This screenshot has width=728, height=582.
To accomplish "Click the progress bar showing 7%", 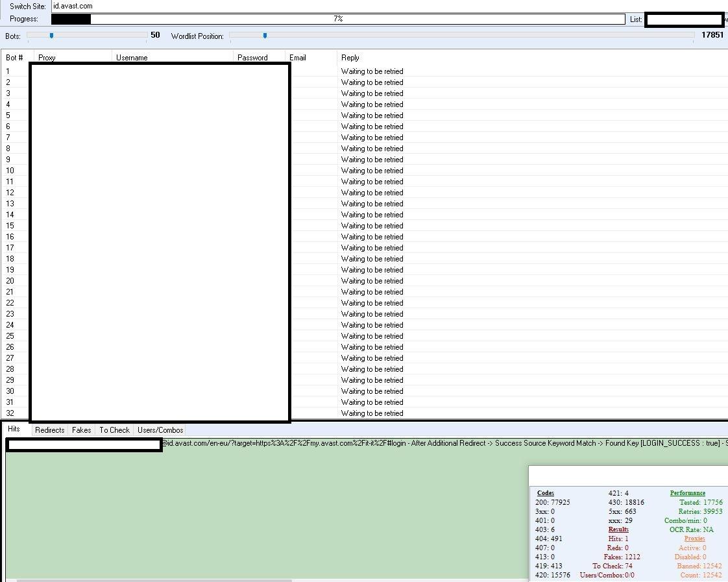I will tap(338, 19).
